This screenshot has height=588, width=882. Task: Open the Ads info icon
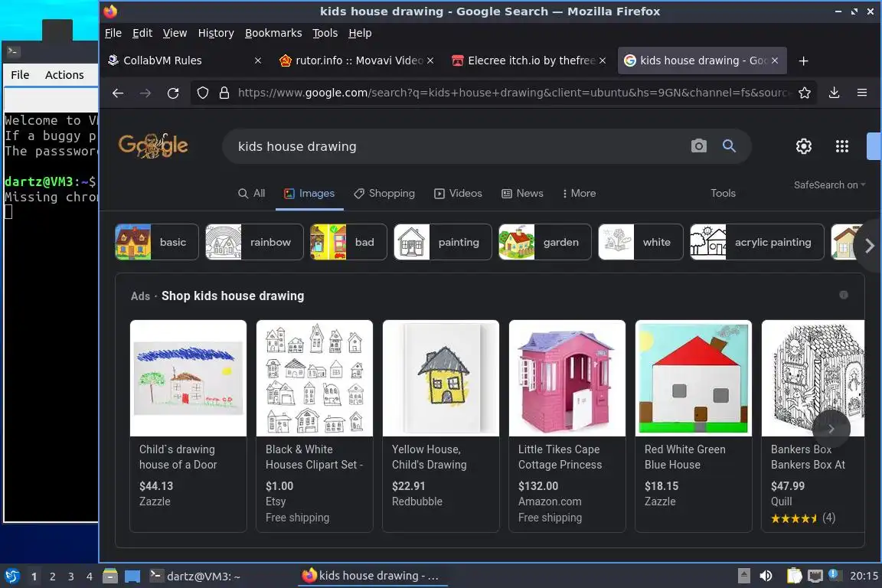click(844, 295)
